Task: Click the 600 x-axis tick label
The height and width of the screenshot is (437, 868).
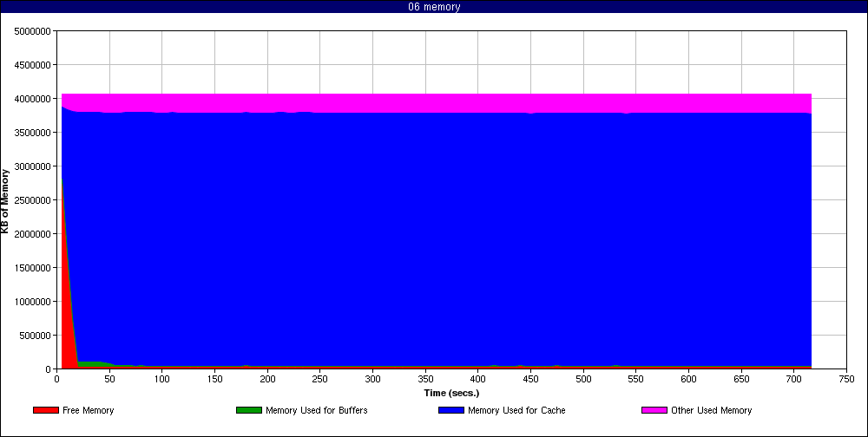Action: [688, 380]
